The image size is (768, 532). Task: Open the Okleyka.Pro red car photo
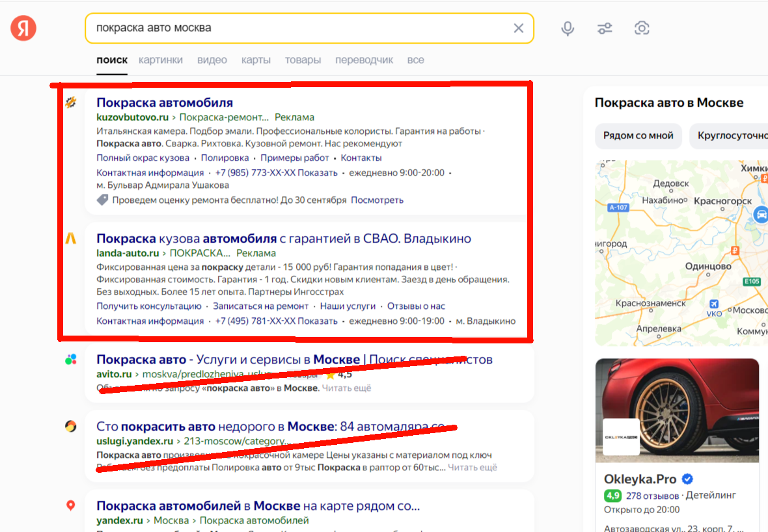(677, 410)
